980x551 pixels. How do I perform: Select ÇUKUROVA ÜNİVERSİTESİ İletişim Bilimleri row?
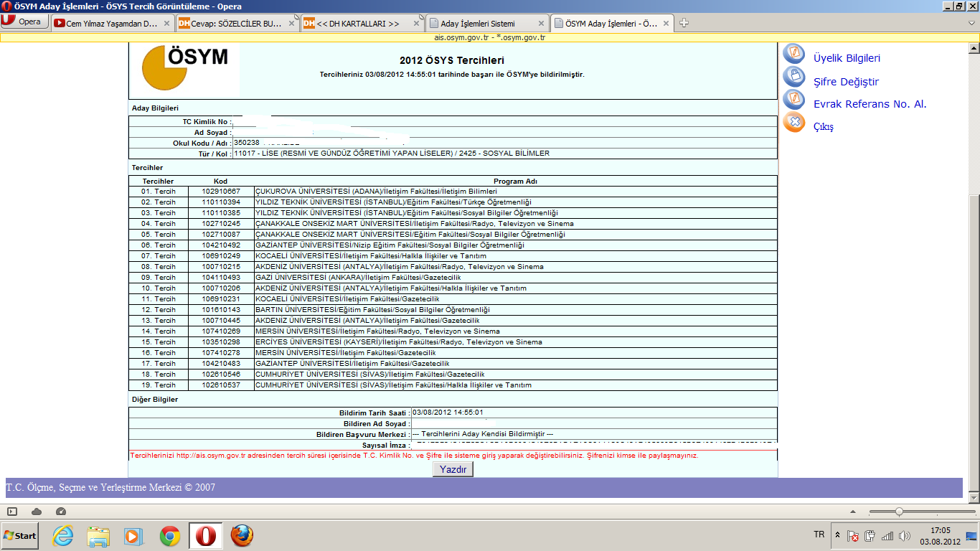pyautogui.click(x=453, y=192)
